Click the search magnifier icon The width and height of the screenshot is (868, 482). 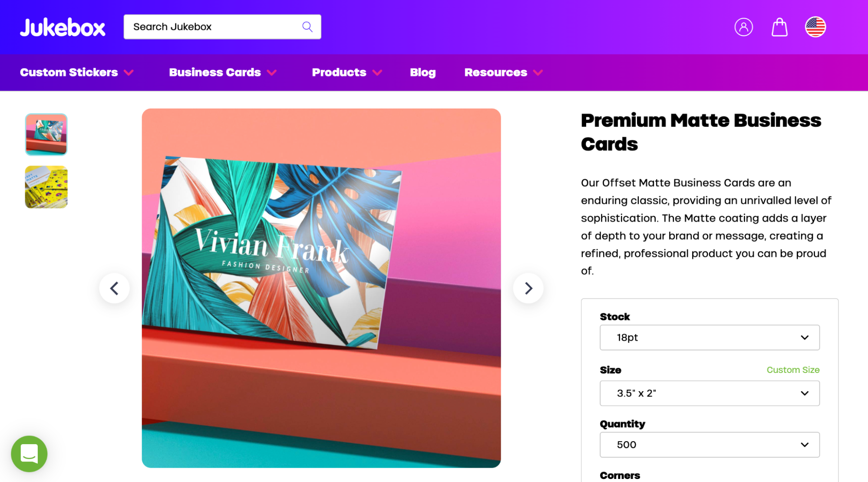coord(308,27)
